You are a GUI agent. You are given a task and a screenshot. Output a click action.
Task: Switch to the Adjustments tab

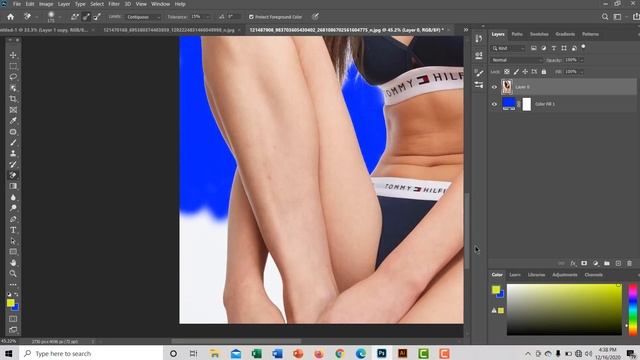click(565, 275)
